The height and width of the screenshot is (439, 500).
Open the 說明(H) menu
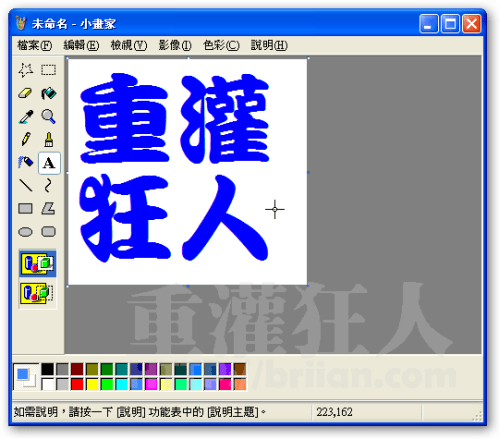click(269, 45)
